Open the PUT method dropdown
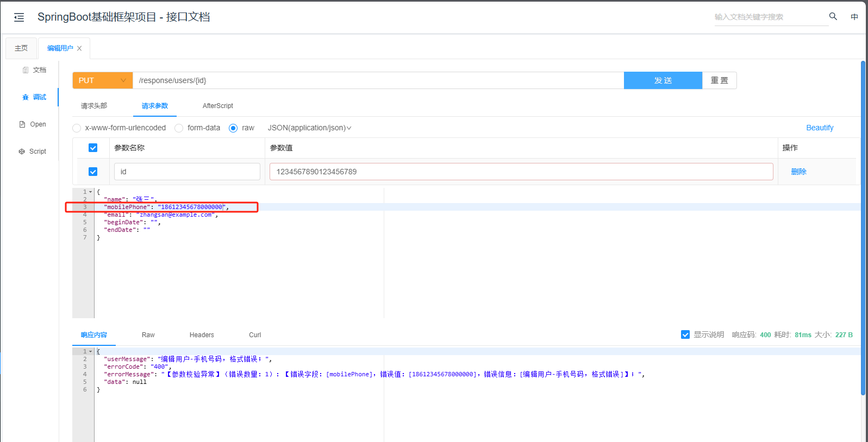 point(102,80)
